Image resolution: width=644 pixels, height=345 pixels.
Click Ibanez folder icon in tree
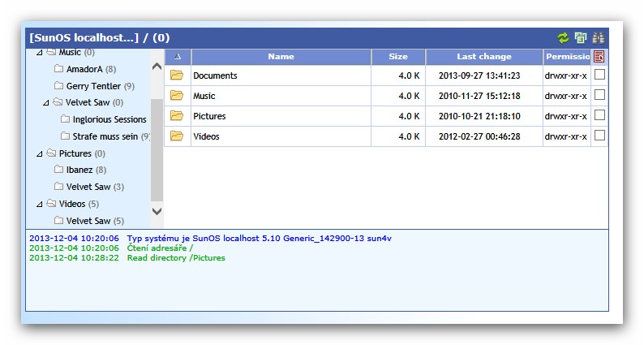pyautogui.click(x=58, y=170)
